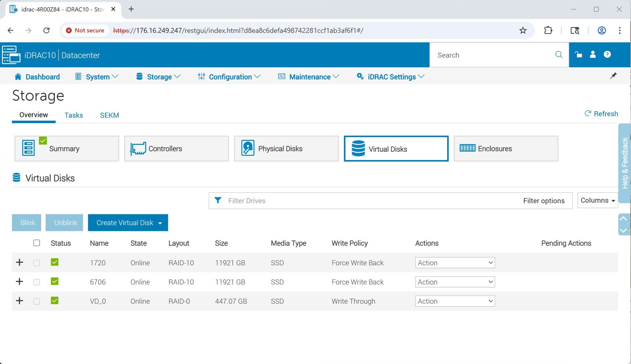Switch to the Tasks tab

(x=74, y=115)
